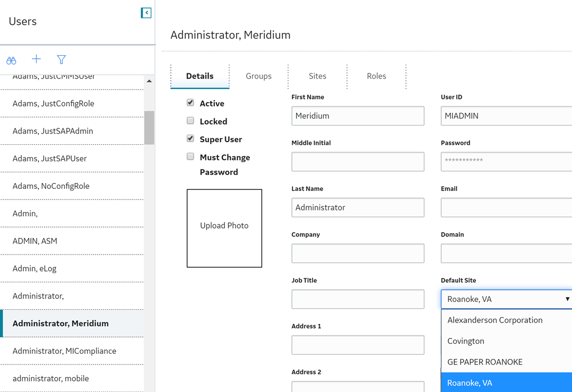Click the Email field

click(x=506, y=207)
